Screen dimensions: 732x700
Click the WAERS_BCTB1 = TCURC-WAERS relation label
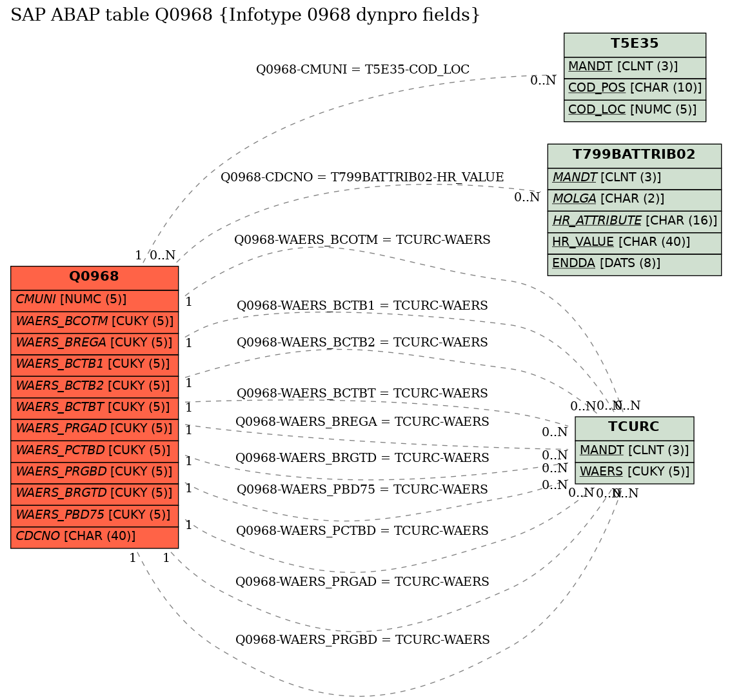[362, 306]
